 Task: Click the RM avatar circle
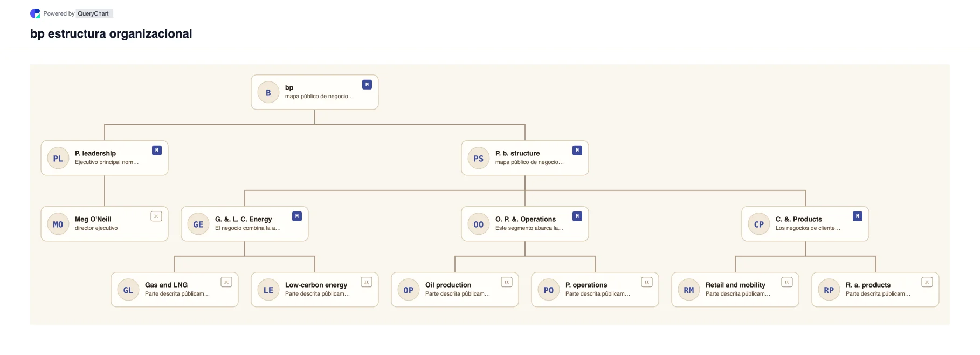689,290
